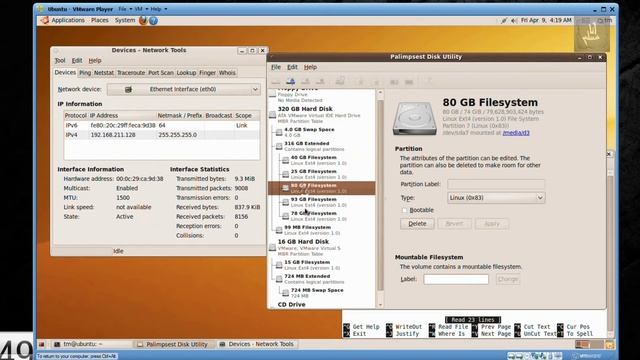Open Palimpsest Edit menu
Viewport: 640px width, 360px height.
point(292,67)
